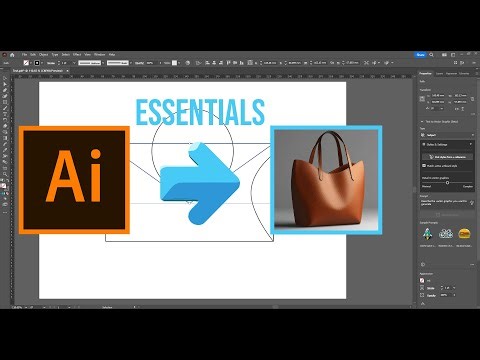The width and height of the screenshot is (480, 360).
Task: Go to the Home screen icon
Action: click(x=12, y=55)
